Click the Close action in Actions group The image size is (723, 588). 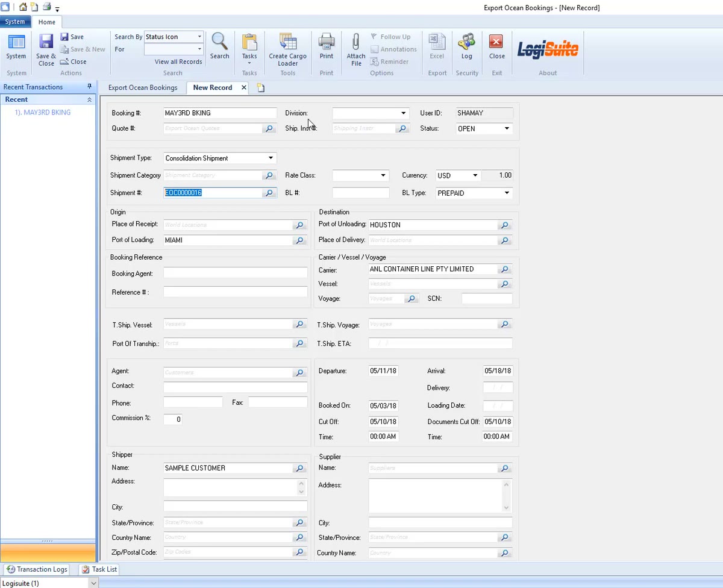(74, 61)
